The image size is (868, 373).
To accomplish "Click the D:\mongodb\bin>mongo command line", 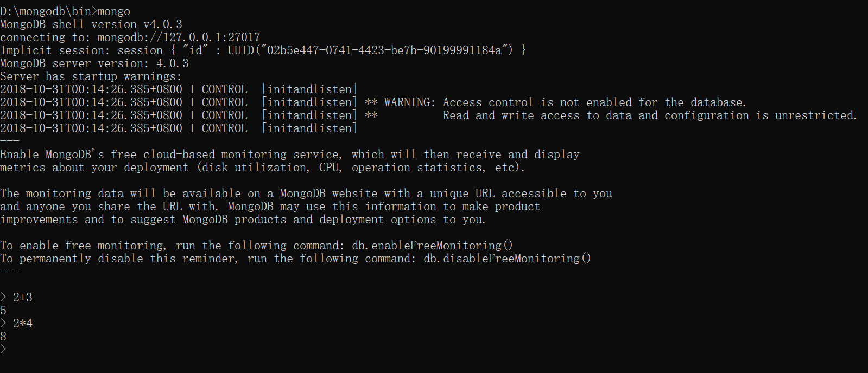I will [65, 11].
